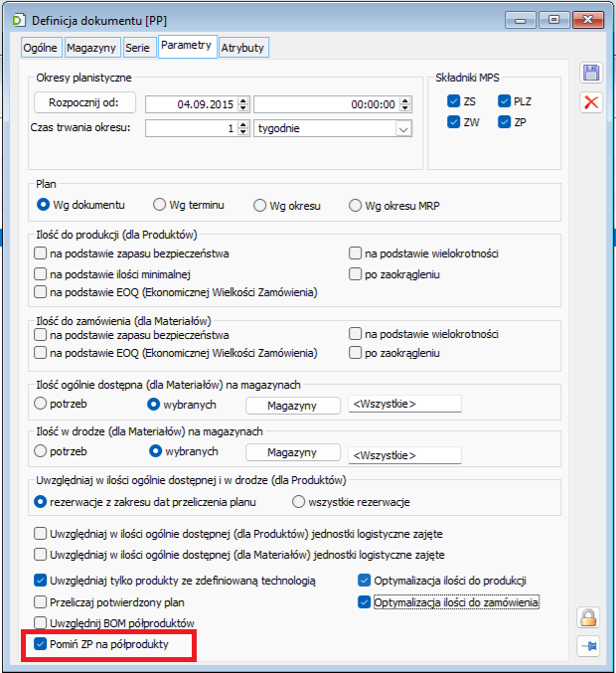Select plan Wg terminu radio
This screenshot has width=616, height=673.
[x=160, y=205]
